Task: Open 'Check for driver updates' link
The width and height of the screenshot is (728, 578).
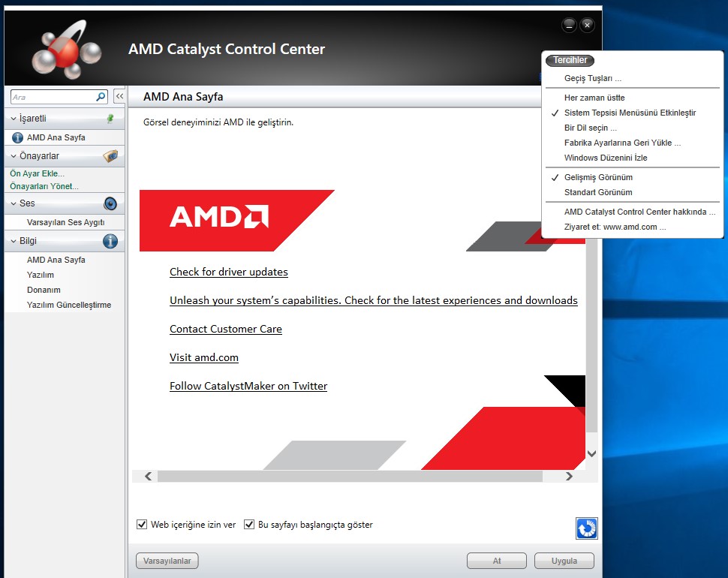Action: 229,272
